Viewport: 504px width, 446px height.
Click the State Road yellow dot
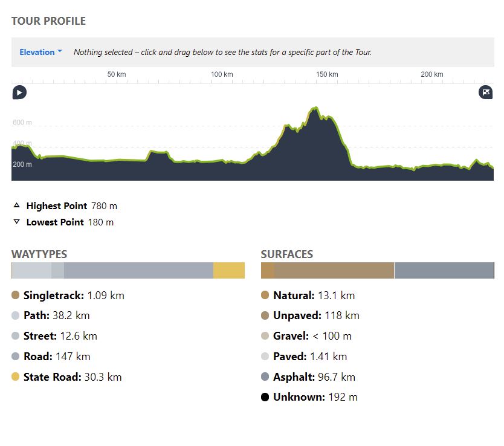click(16, 377)
